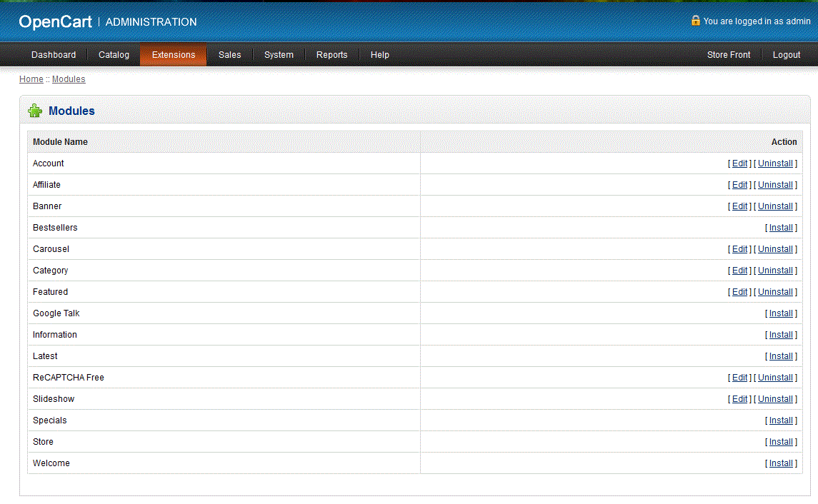Image resolution: width=818 pixels, height=504 pixels.
Task: Select the Extensions menu tab
Action: click(174, 55)
